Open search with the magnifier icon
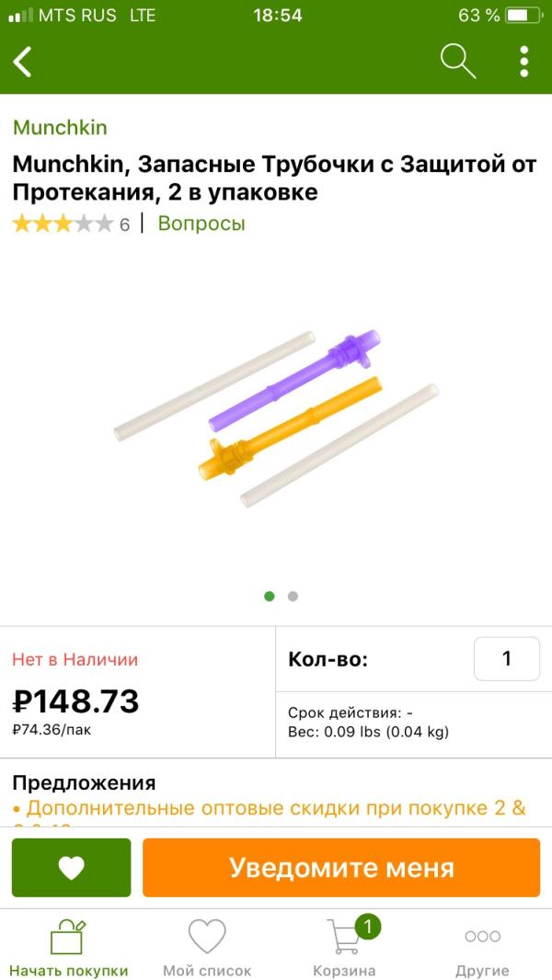Viewport: 552px width, 980px height. tap(457, 62)
